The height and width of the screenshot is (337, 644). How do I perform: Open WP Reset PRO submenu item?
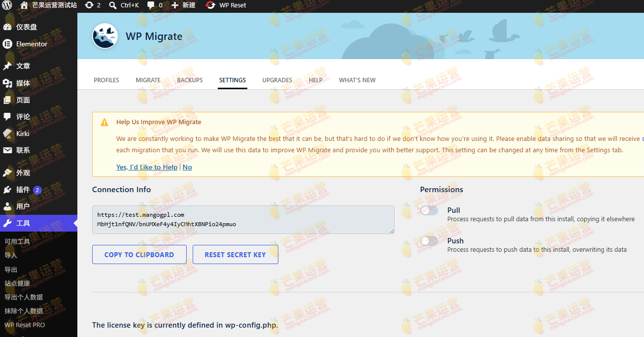pos(25,325)
